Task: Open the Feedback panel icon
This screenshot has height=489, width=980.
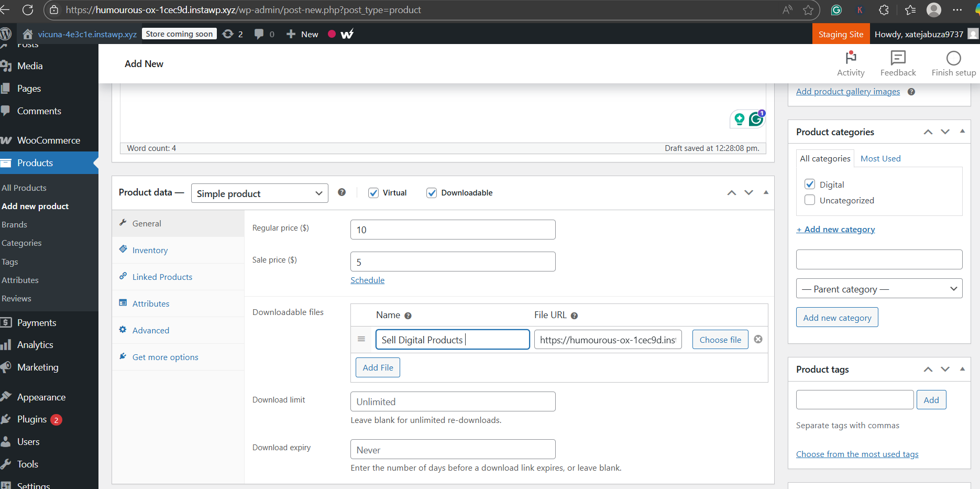Action: click(x=898, y=58)
